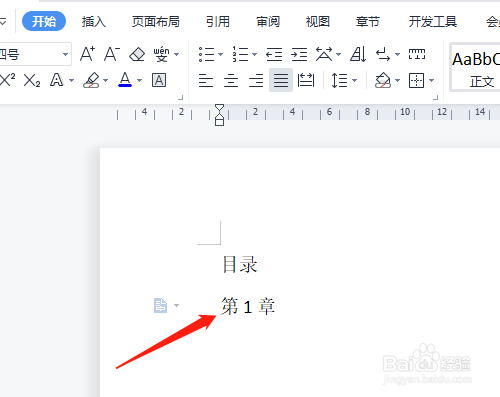This screenshot has width=500, height=397.
Task: Increase paragraph indent
Action: (299, 54)
